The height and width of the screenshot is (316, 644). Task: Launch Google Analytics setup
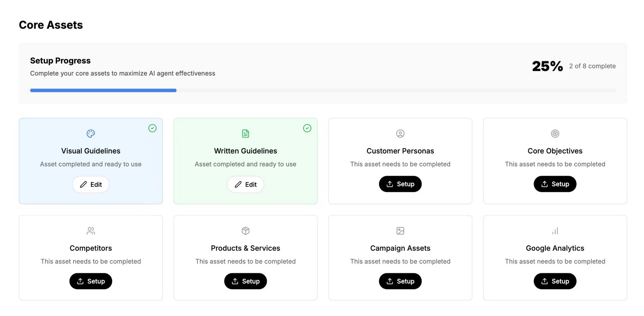(x=555, y=281)
